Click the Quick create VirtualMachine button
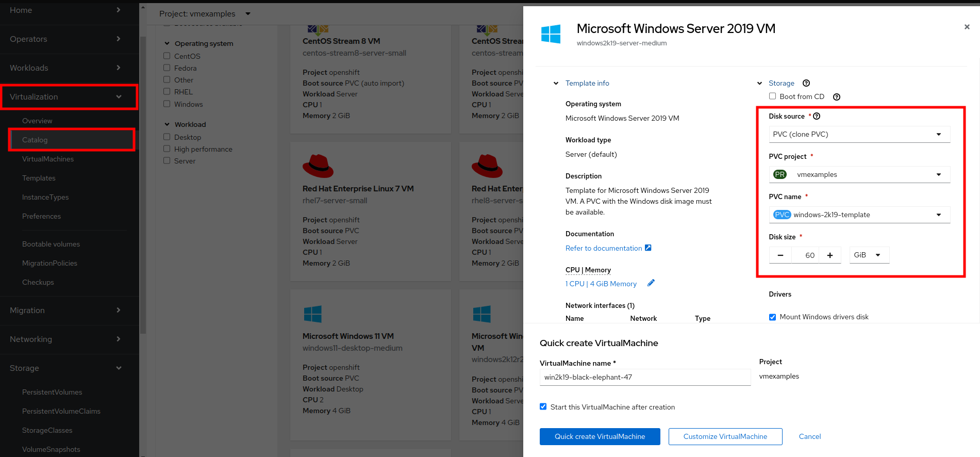Viewport: 980px width, 457px height. [x=600, y=436]
